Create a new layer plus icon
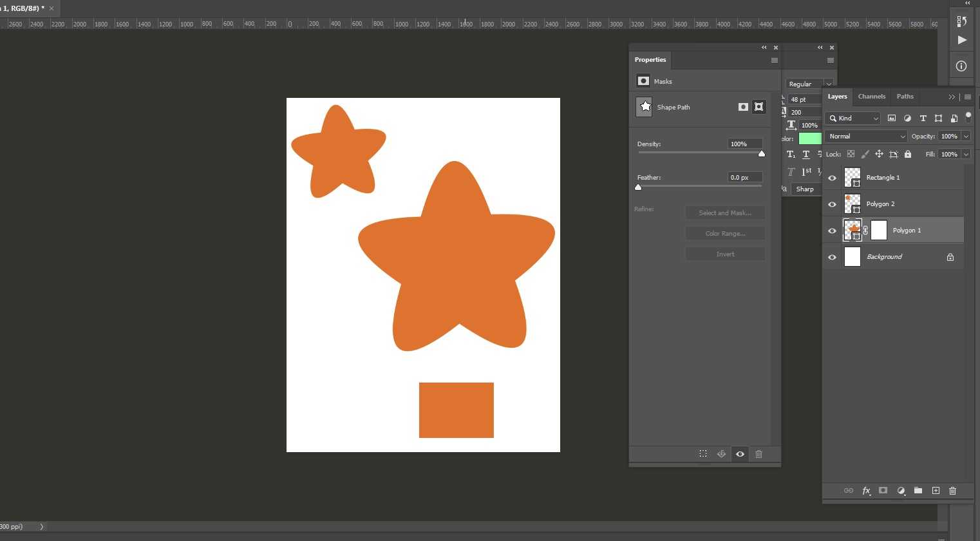Image resolution: width=980 pixels, height=541 pixels. [x=936, y=491]
